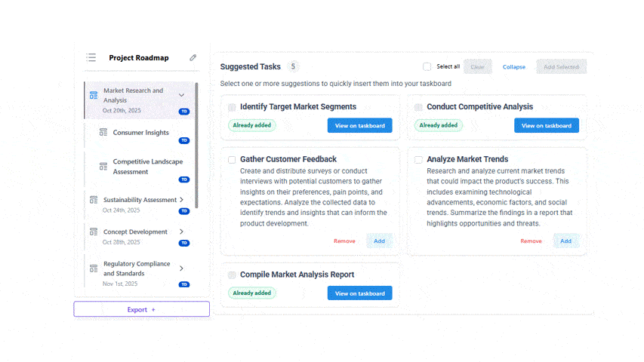Collapse the Market Research and Analysis section
The image size is (644, 362).
point(181,95)
